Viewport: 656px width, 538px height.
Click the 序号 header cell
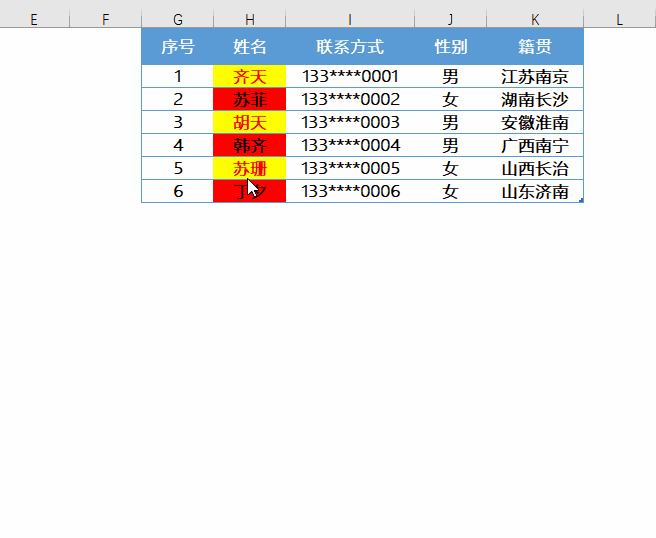(x=177, y=46)
